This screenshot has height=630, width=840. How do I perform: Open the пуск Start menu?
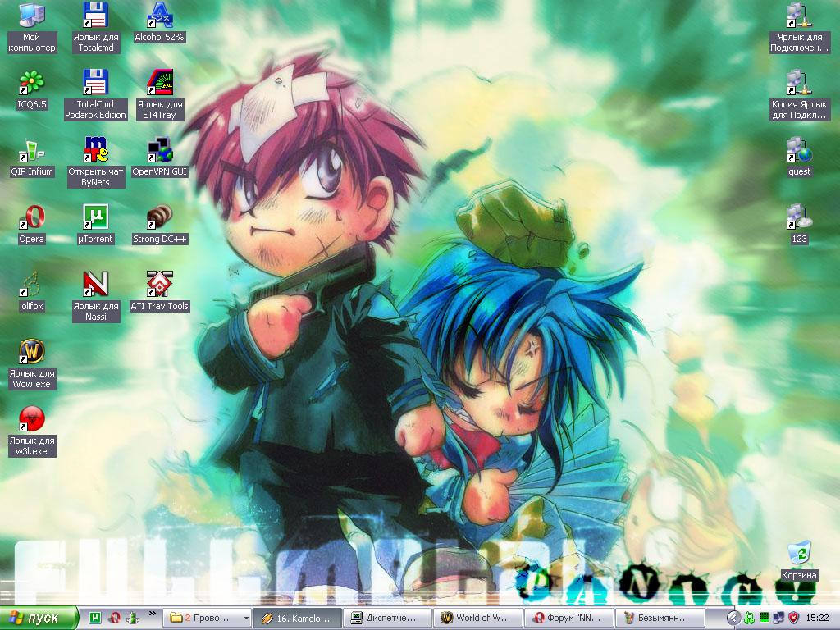pos(39,619)
